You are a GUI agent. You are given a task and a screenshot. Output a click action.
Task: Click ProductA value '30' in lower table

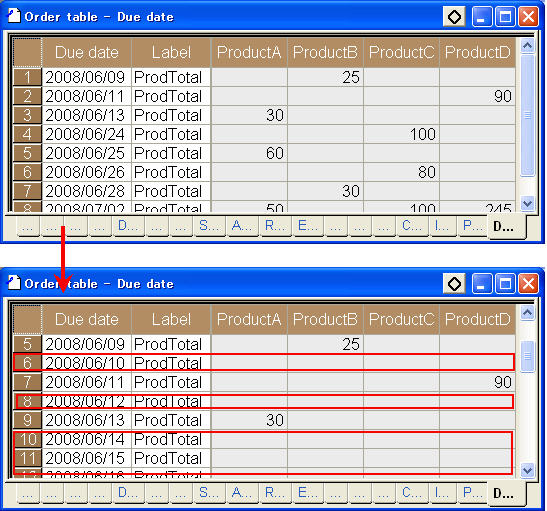pyautogui.click(x=249, y=420)
